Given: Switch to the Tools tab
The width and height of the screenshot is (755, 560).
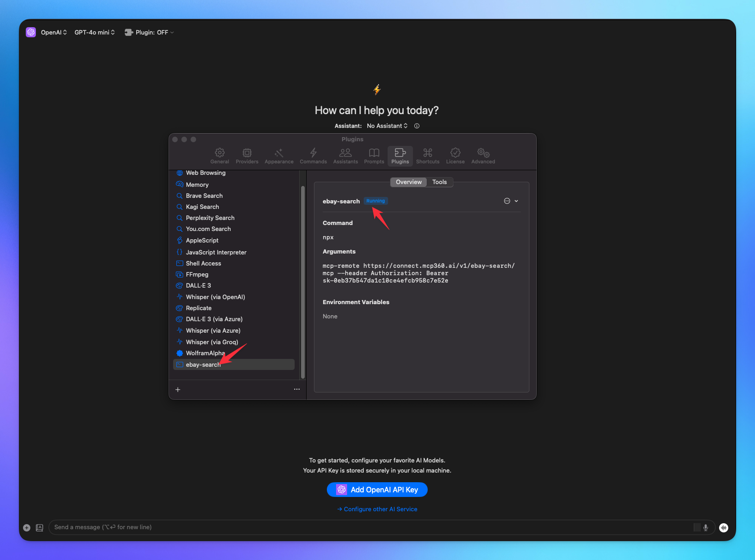Looking at the screenshot, I should coord(439,182).
